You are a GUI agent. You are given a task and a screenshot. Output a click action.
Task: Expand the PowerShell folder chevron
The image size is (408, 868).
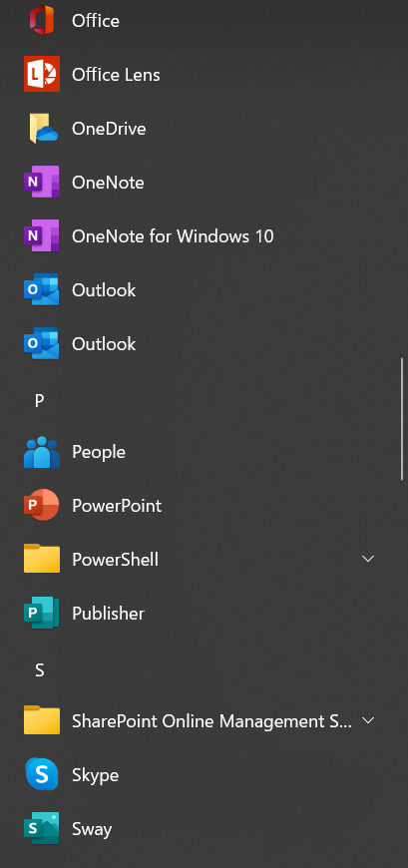[368, 559]
